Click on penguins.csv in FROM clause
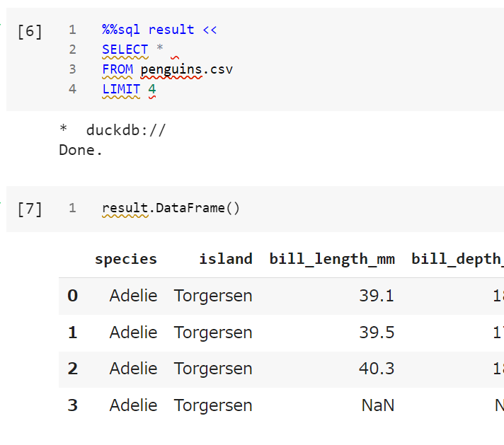Image resolution: width=504 pixels, height=445 pixels. click(x=186, y=69)
